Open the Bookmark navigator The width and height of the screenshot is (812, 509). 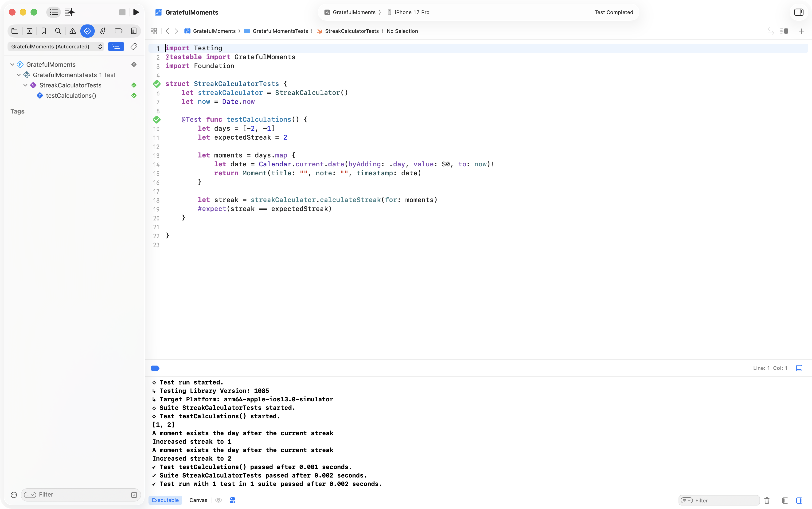[x=44, y=31]
